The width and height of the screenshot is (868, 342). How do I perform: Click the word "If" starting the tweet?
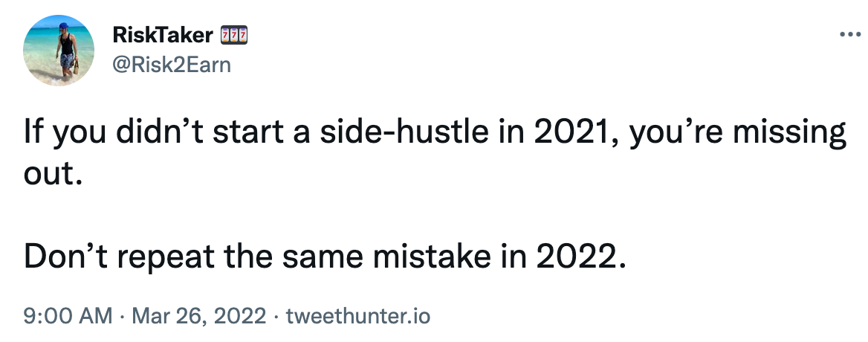(31, 134)
